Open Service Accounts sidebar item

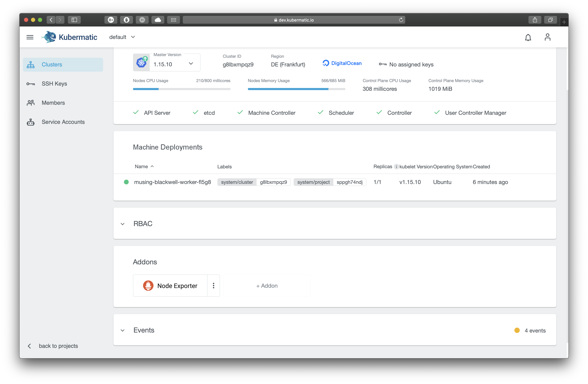(63, 122)
